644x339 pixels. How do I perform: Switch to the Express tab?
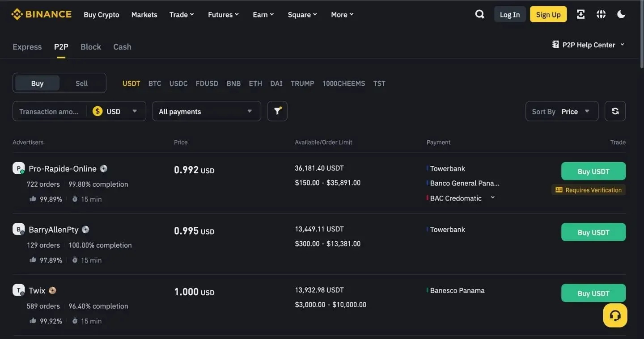(x=27, y=47)
